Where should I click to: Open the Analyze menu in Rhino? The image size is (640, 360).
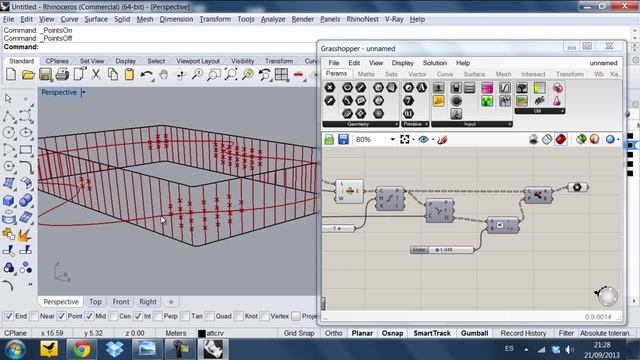pos(273,19)
